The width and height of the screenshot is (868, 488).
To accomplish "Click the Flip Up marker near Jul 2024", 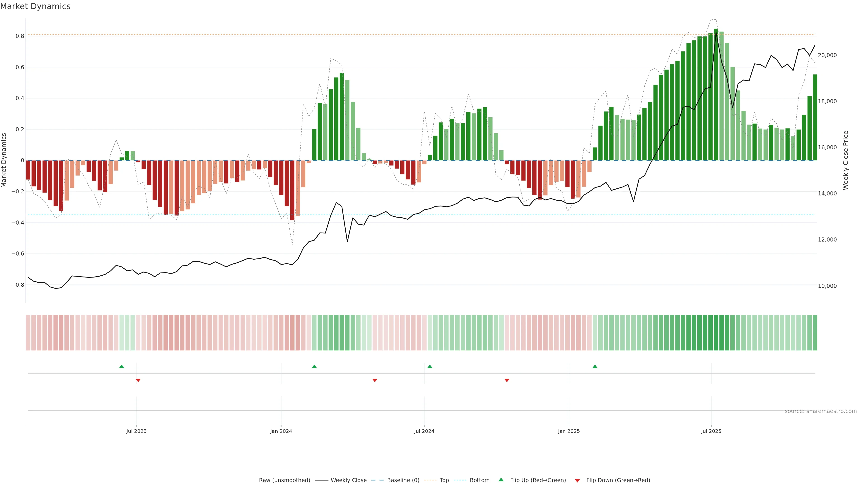I will click(x=430, y=366).
